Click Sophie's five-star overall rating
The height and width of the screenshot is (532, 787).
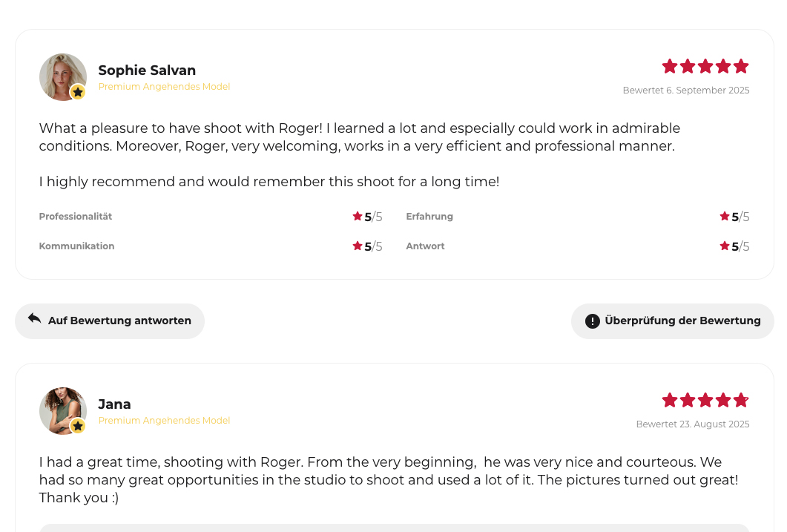tap(705, 67)
